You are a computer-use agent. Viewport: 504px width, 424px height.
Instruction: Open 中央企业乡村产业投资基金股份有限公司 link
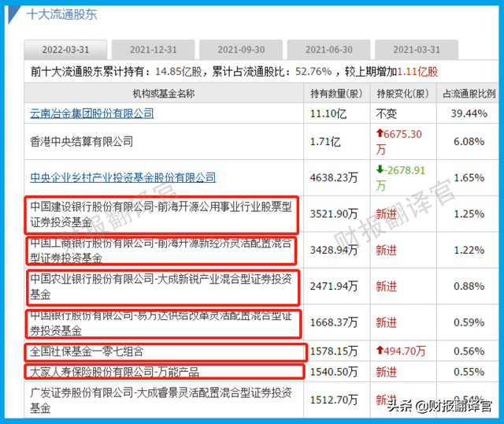click(x=123, y=177)
